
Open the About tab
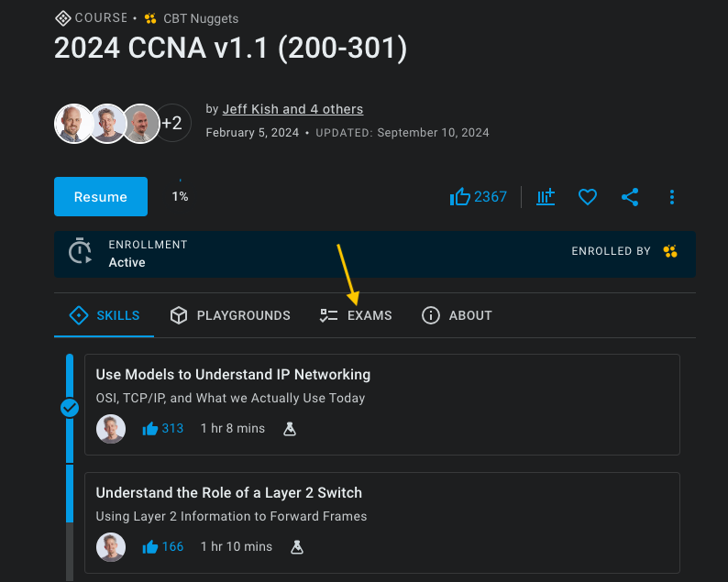coord(457,315)
